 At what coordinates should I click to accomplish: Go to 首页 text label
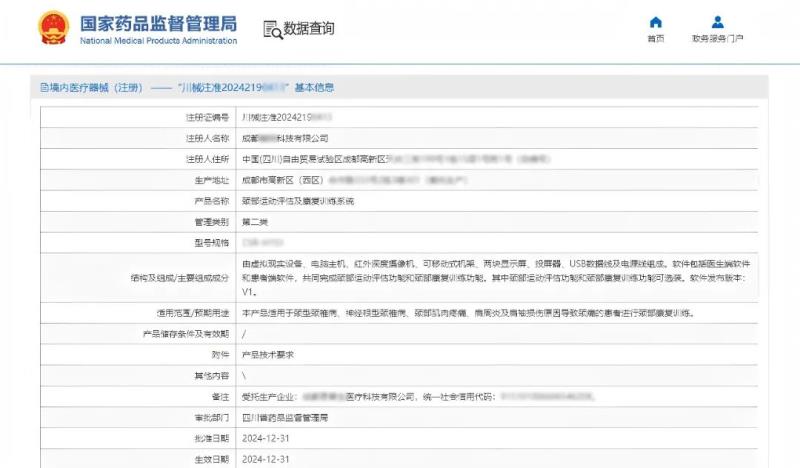[x=656, y=39]
